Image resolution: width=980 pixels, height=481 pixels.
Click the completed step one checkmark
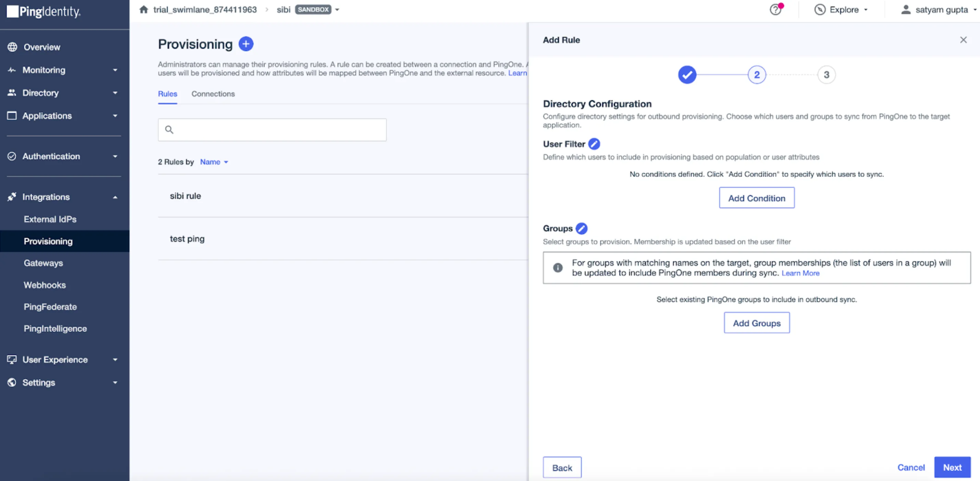click(687, 75)
